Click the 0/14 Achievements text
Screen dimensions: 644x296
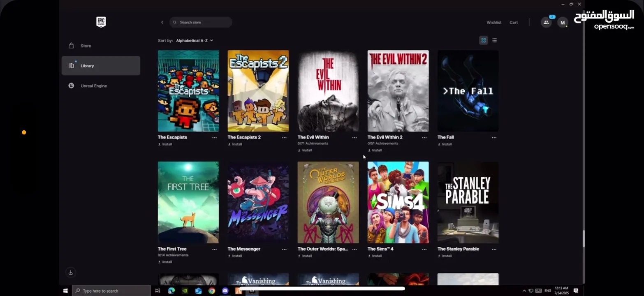tap(173, 255)
